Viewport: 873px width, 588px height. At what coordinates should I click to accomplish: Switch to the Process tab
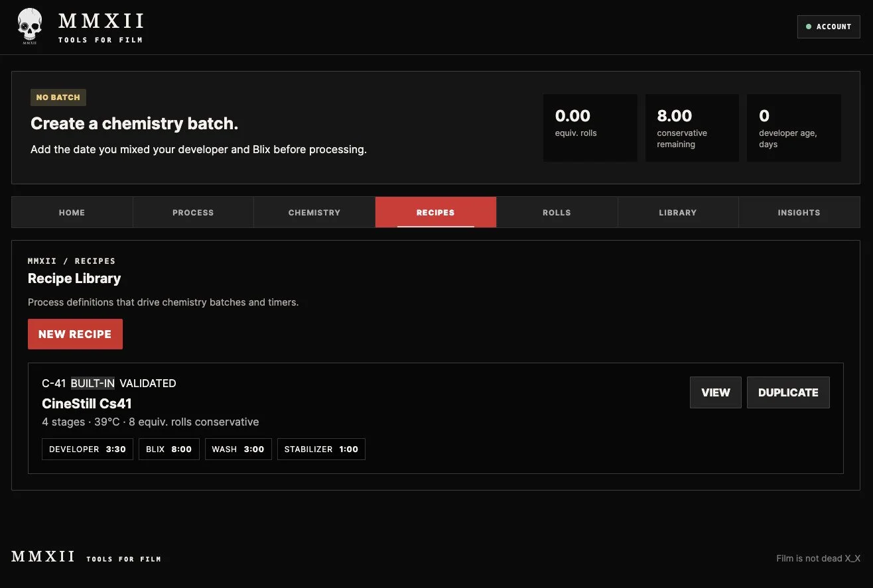coord(193,212)
